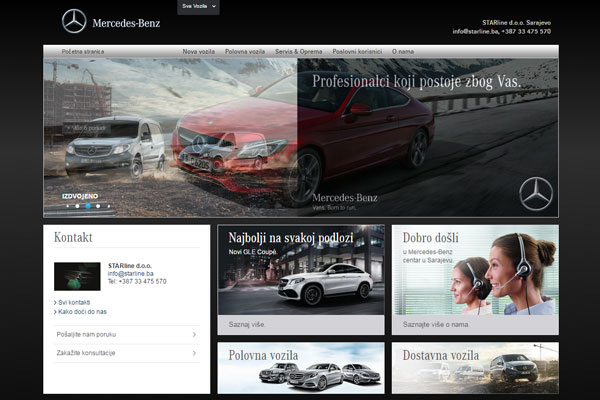Open the Nova vozila menu
The image size is (600, 400).
point(198,52)
